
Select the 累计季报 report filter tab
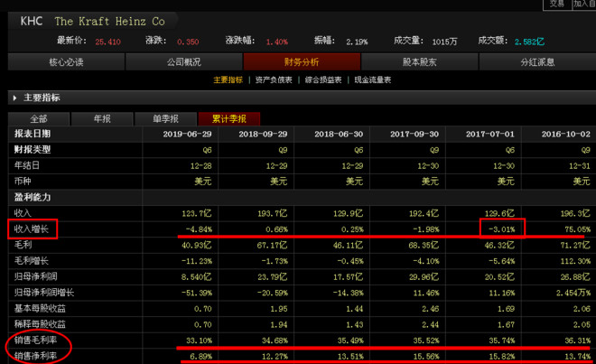click(x=229, y=118)
